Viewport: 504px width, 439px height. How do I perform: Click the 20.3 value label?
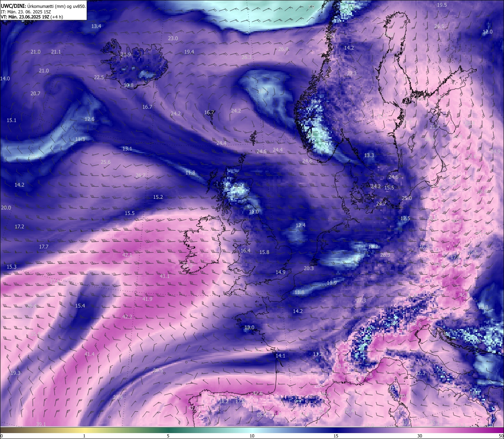tap(309, 268)
